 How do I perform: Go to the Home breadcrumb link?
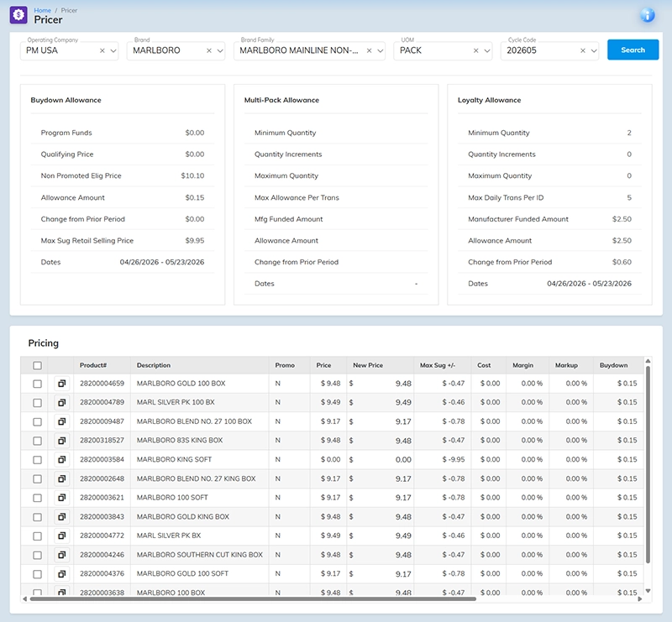(43, 10)
